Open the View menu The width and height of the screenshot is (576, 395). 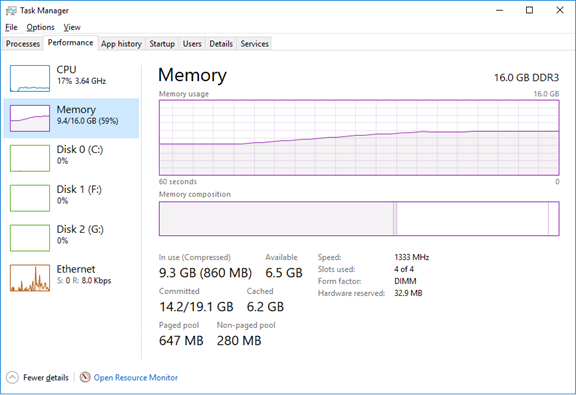click(x=72, y=27)
